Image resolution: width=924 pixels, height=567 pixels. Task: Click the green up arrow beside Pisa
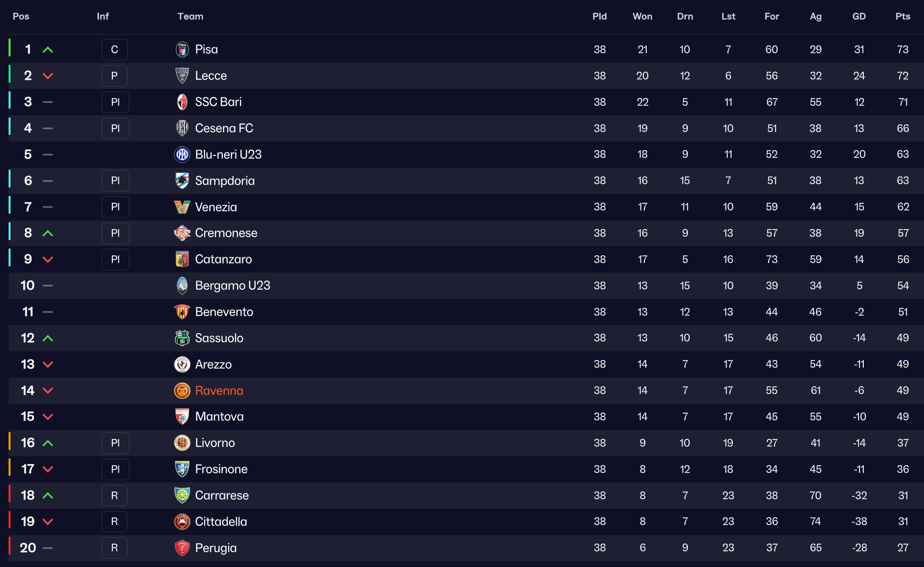click(x=48, y=50)
